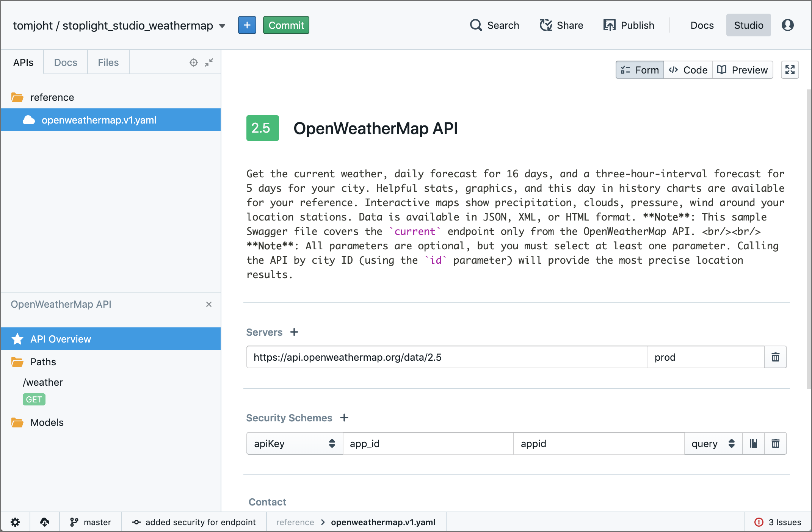Screen dimensions: 812x532
Task: Click the OpenWeatherMap API title field
Action: [x=376, y=128]
